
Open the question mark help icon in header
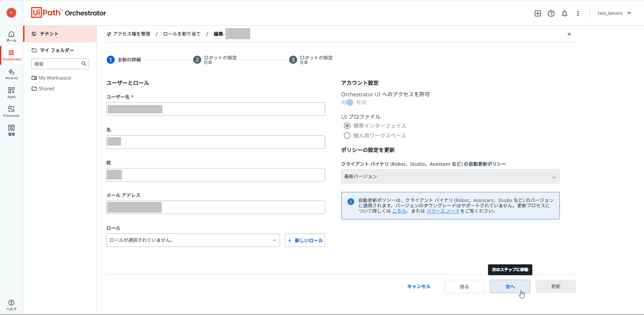click(x=551, y=13)
